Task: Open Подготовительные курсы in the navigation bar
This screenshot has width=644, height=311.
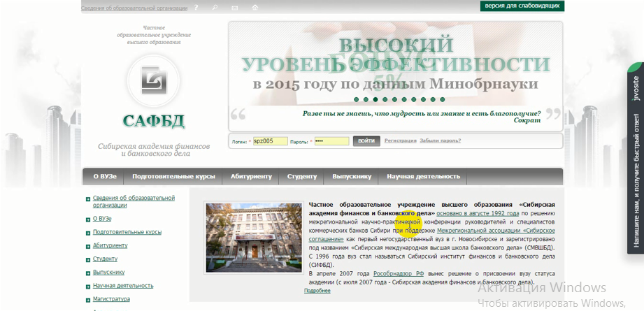Action: (173, 176)
